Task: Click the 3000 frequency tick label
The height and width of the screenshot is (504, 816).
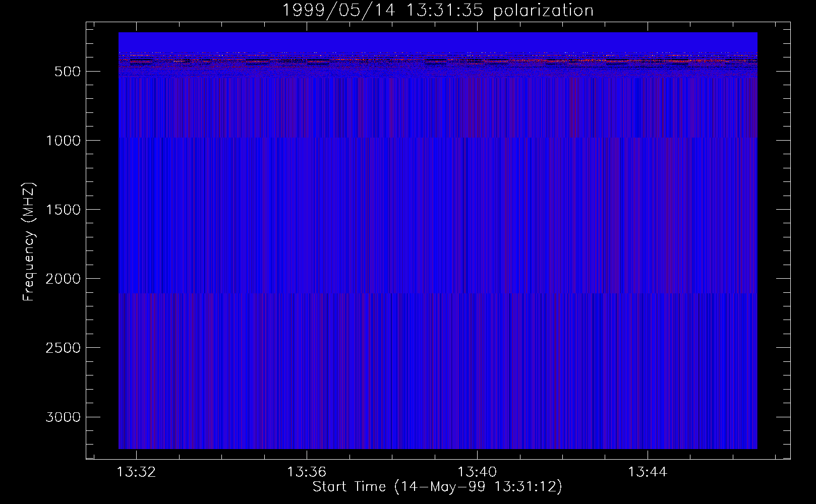Action: (63, 417)
